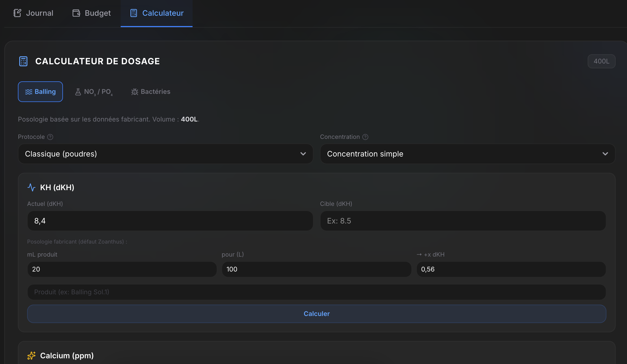The image size is (627, 364).
Task: Focus the Cible (dKH) target field
Action: pos(463,221)
